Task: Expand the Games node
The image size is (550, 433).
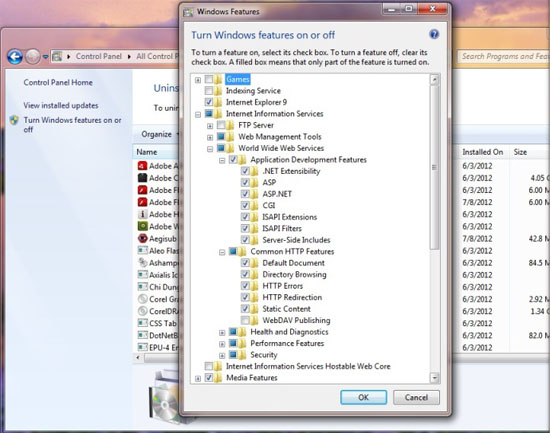Action: [198, 80]
